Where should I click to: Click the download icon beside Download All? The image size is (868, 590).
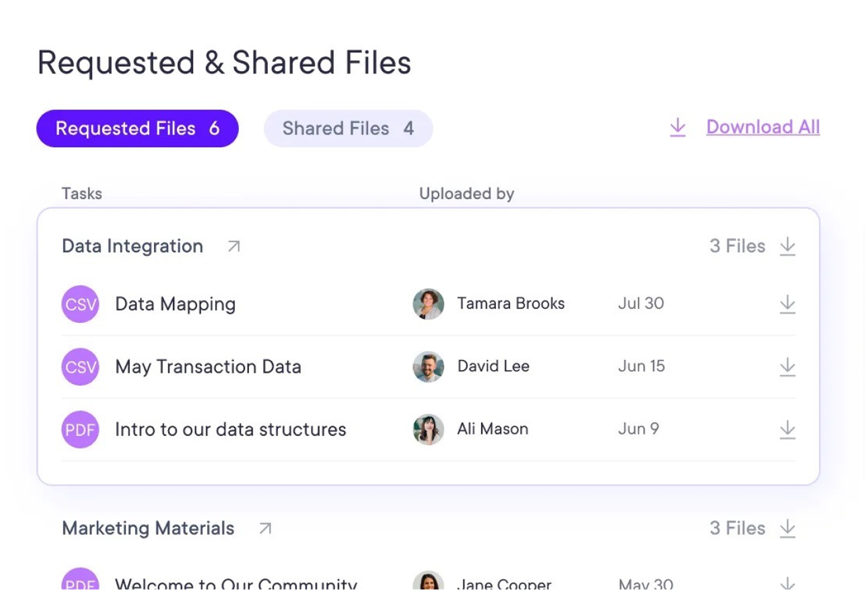(x=677, y=127)
